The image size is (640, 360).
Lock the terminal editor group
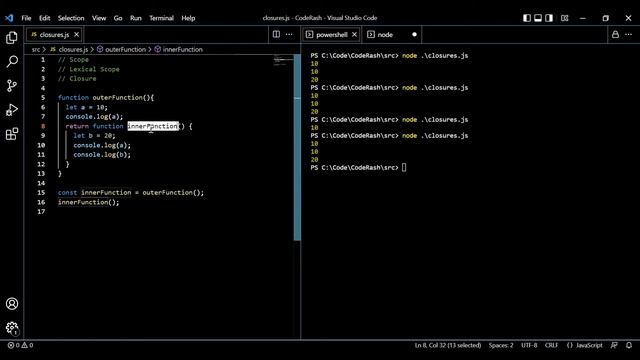point(615,35)
